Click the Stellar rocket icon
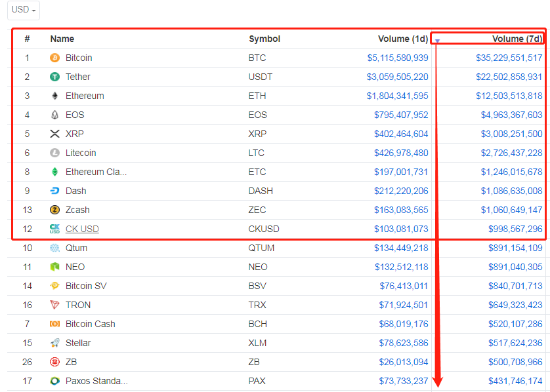Image resolution: width=550 pixels, height=392 pixels. pos(54,343)
